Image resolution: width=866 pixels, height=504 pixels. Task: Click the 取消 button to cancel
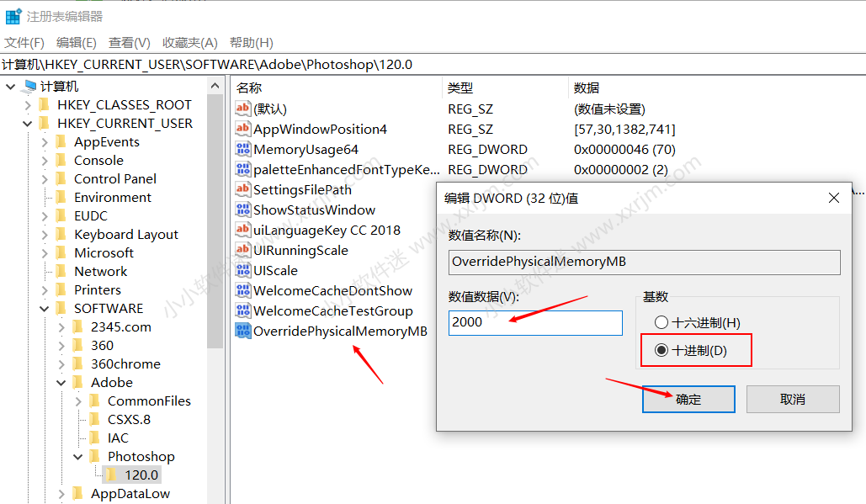(x=792, y=401)
